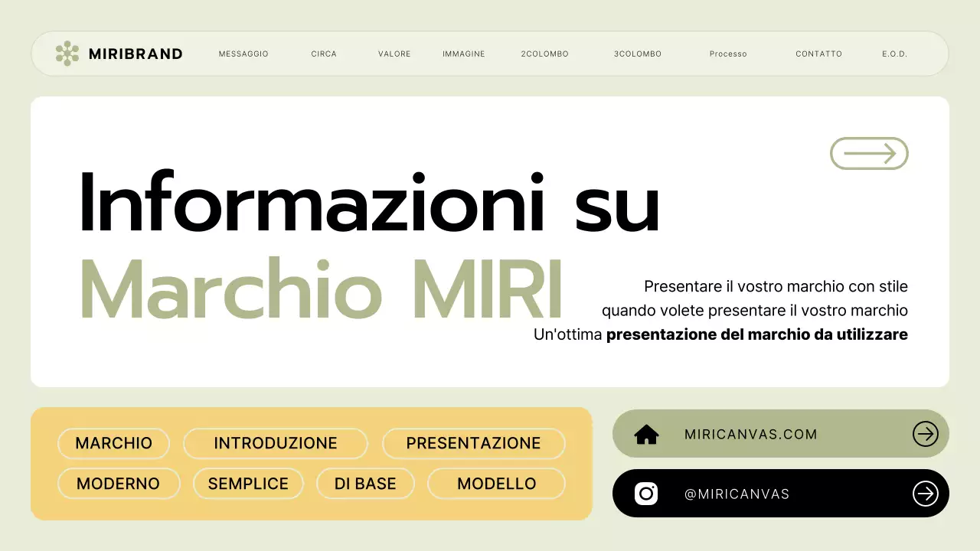
Task: Click Processo in the top navigation
Action: pos(728,54)
